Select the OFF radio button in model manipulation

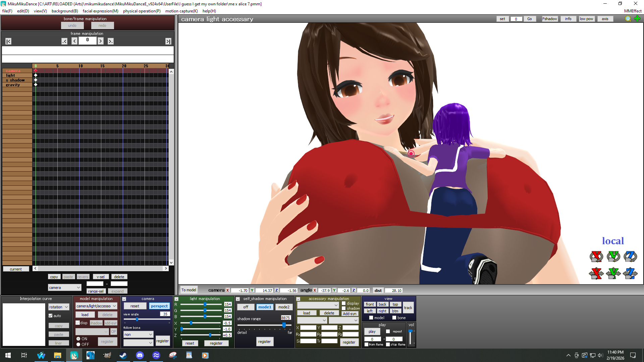pos(78,344)
